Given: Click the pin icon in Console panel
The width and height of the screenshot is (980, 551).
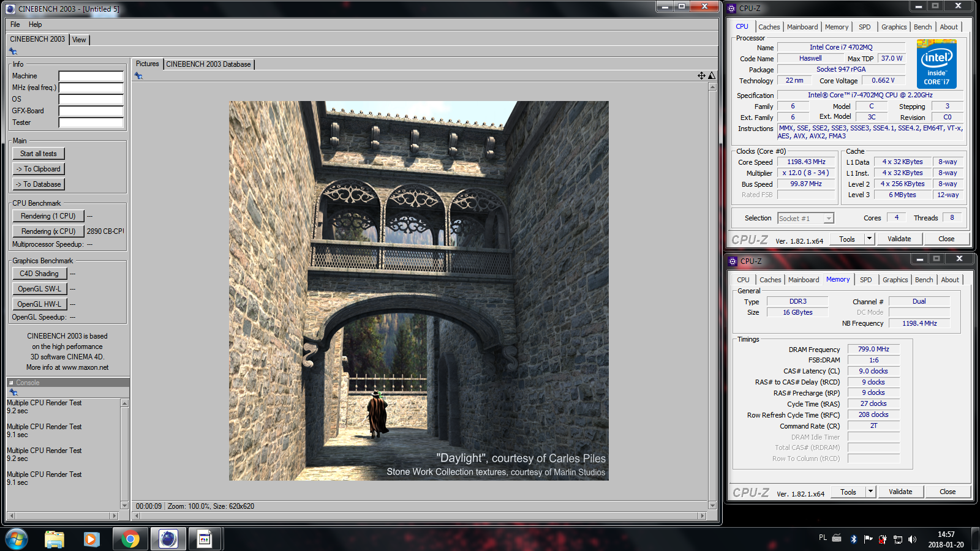Looking at the screenshot, I should tap(13, 392).
